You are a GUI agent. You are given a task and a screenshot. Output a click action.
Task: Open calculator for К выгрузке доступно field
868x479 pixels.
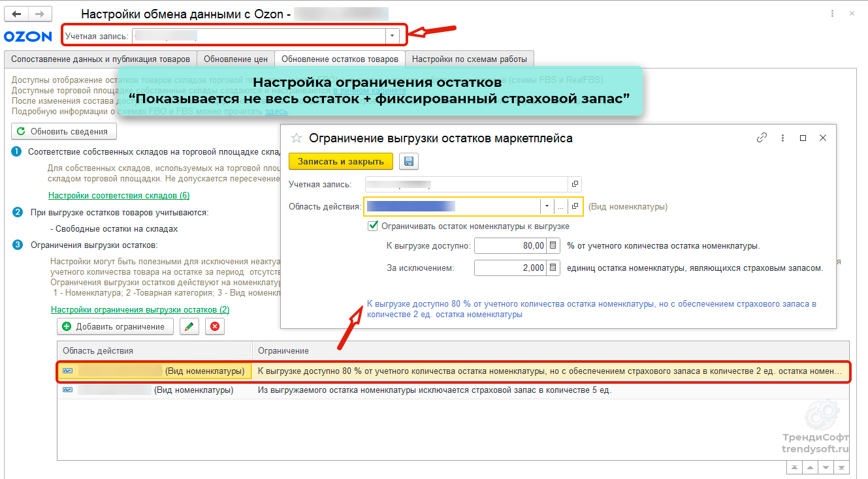(553, 246)
